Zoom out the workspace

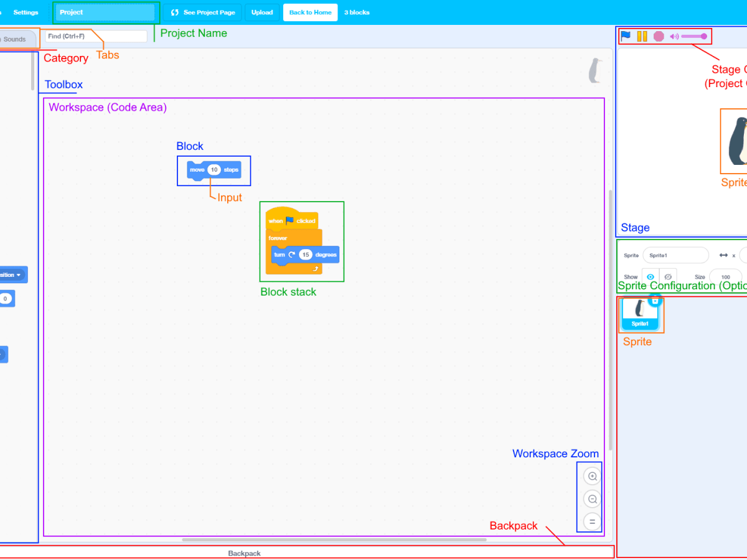(593, 499)
